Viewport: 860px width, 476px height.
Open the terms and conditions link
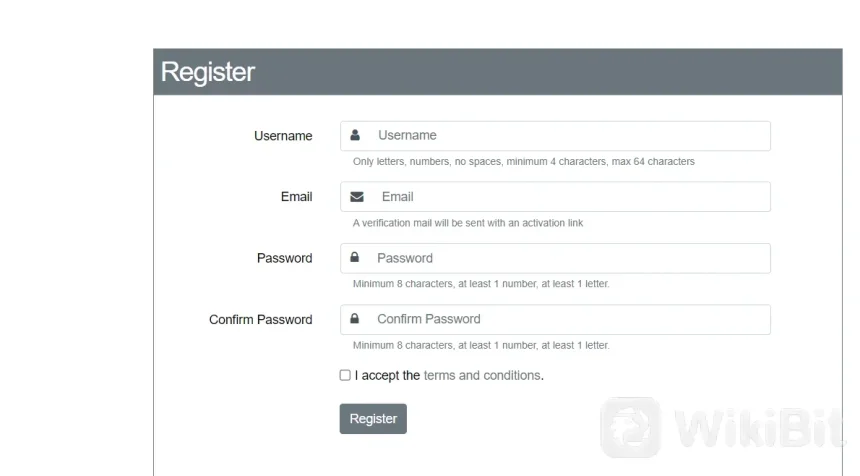coord(482,376)
